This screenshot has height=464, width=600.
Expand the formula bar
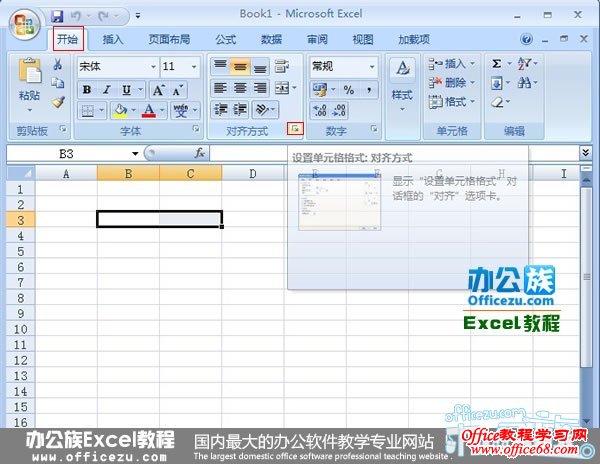[x=585, y=153]
